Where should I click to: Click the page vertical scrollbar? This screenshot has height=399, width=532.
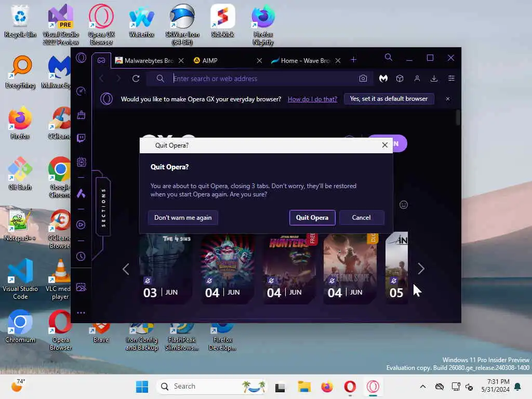(458, 117)
